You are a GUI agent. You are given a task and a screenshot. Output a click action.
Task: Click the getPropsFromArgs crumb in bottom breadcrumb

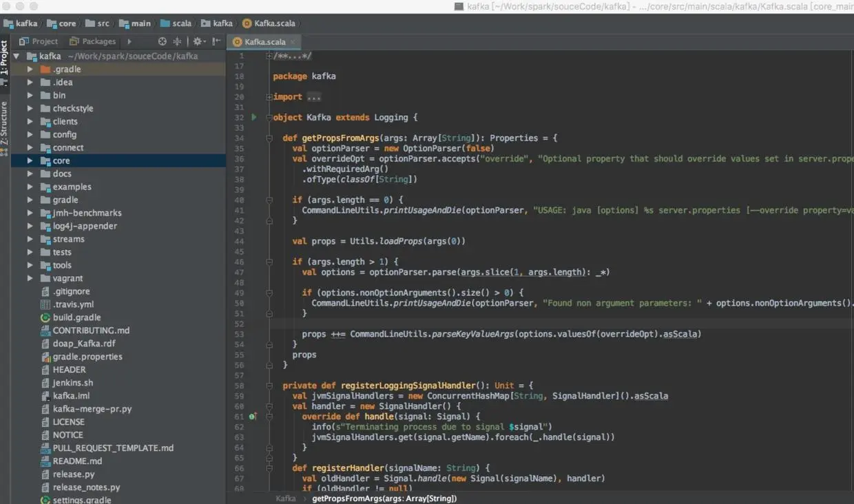[x=384, y=498]
